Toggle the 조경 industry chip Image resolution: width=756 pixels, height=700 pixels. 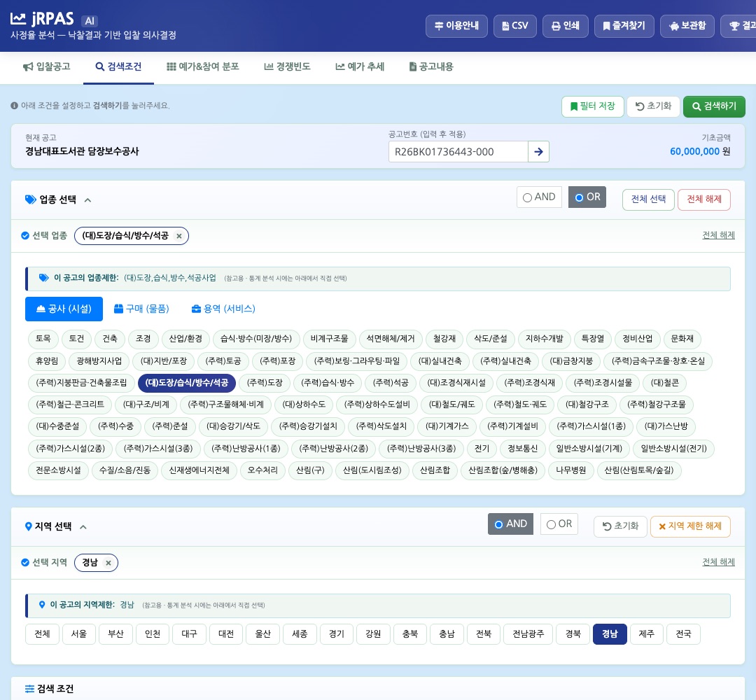143,339
